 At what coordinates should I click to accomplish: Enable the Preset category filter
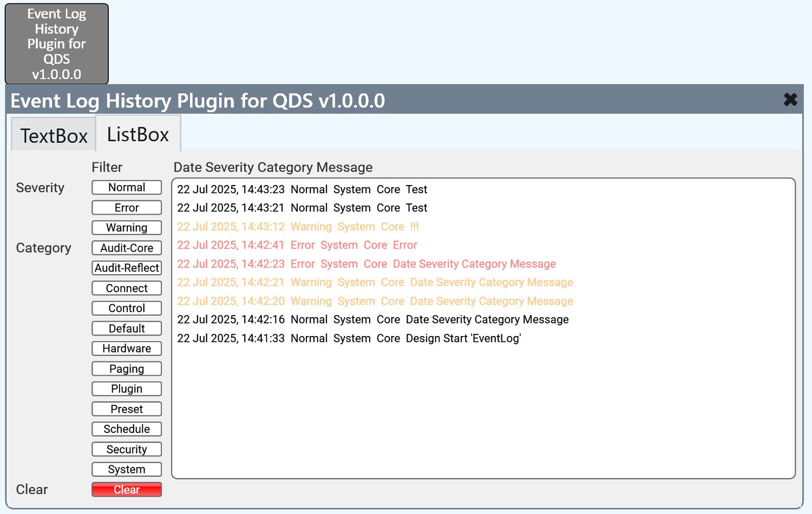127,409
